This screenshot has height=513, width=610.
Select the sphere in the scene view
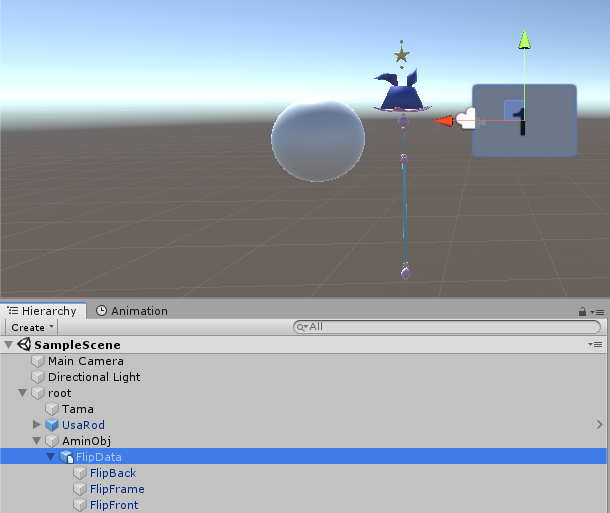(x=318, y=140)
